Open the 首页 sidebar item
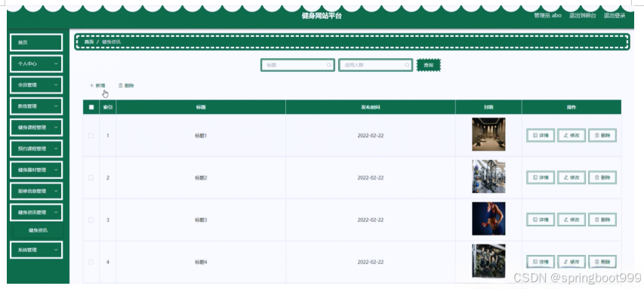The image size is (644, 289). click(36, 42)
